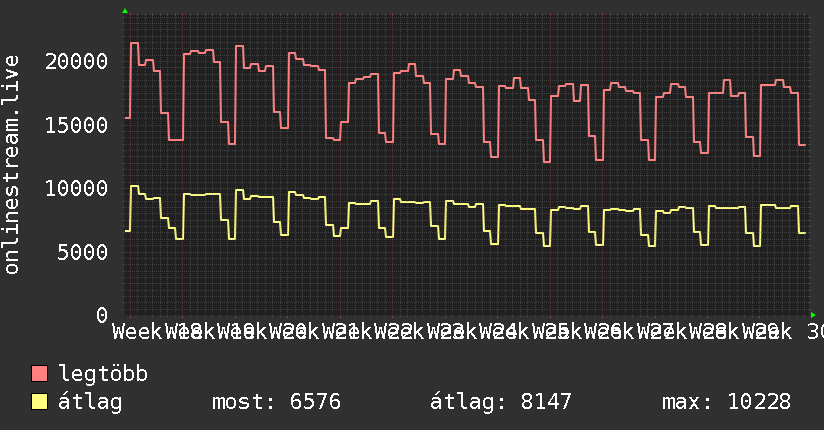
Task: Select the átlag legend label beside yellow swatch
Action: tap(90, 402)
